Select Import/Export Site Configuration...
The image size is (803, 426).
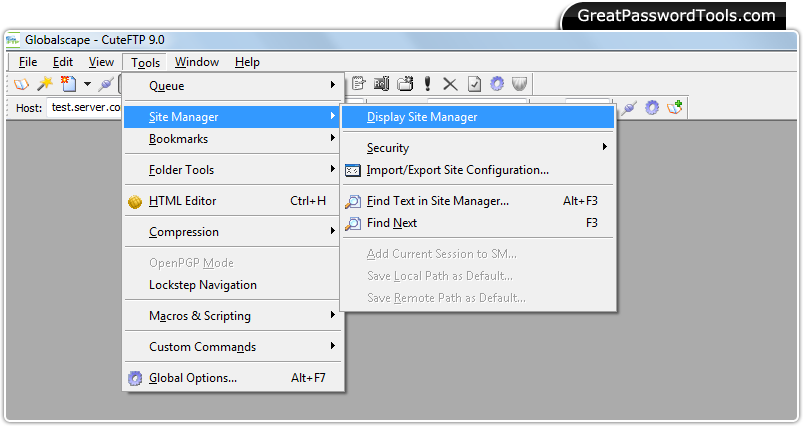pos(478,170)
